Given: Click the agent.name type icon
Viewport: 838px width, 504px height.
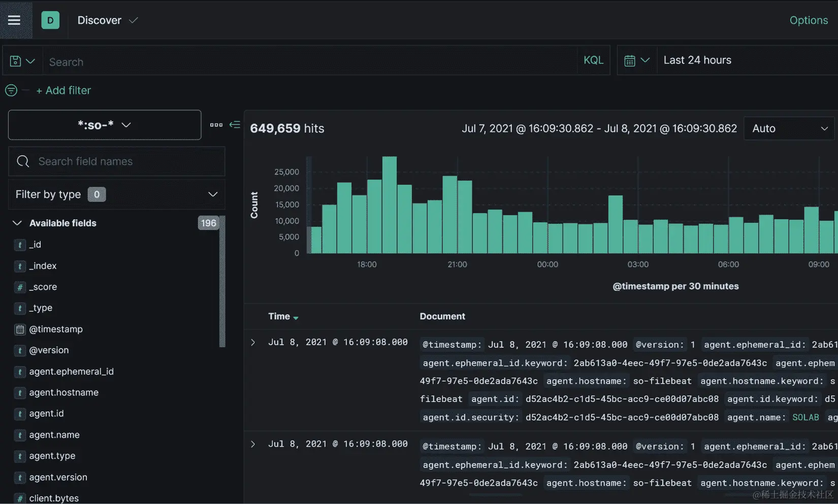Looking at the screenshot, I should tap(19, 435).
